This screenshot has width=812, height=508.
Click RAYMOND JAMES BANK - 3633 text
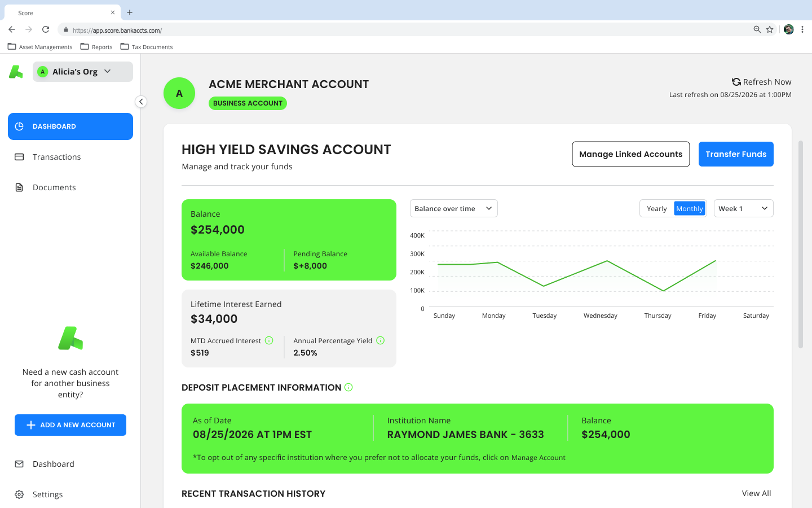pyautogui.click(x=465, y=435)
